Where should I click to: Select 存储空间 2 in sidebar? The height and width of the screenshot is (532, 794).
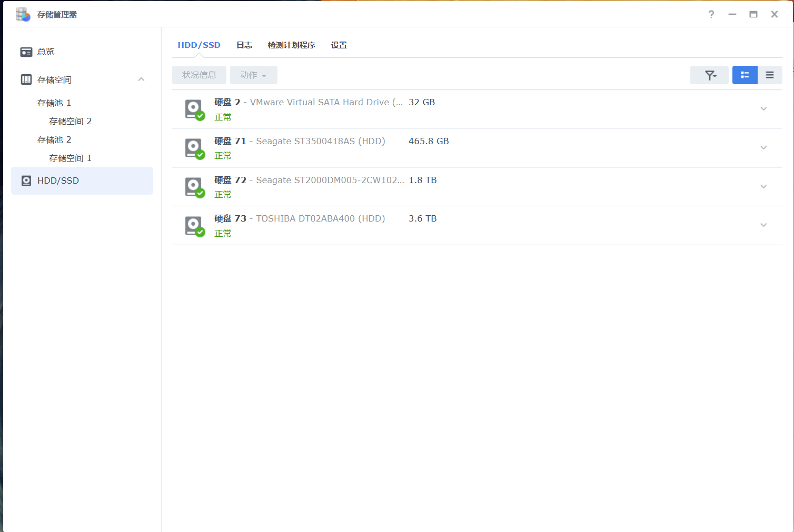click(x=71, y=122)
